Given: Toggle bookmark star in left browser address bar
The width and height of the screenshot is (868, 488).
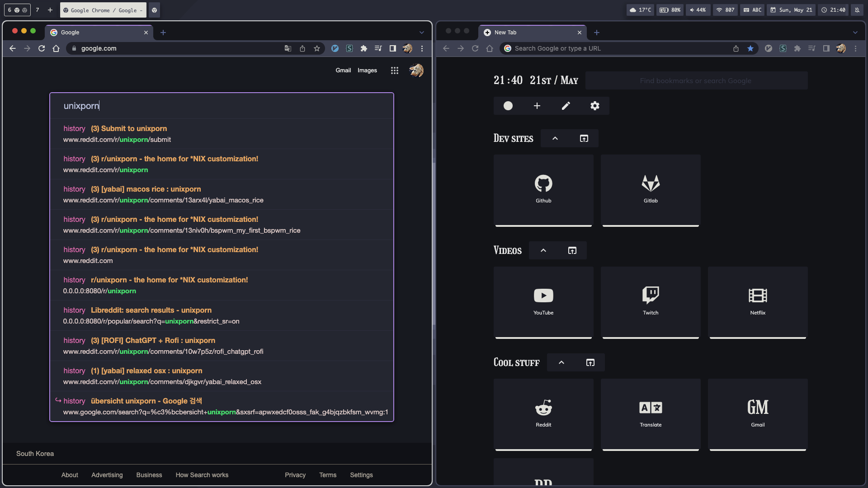Looking at the screenshot, I should point(317,48).
